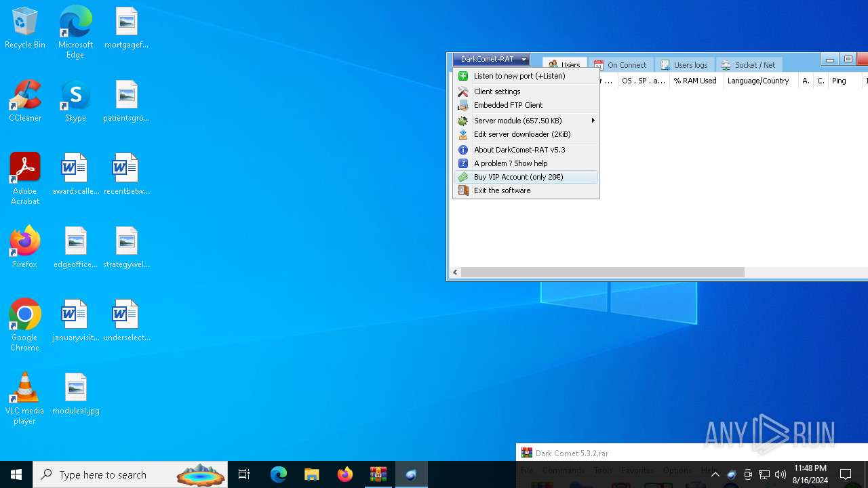Click info icon beside About DarkComet-RAT

coord(463,150)
